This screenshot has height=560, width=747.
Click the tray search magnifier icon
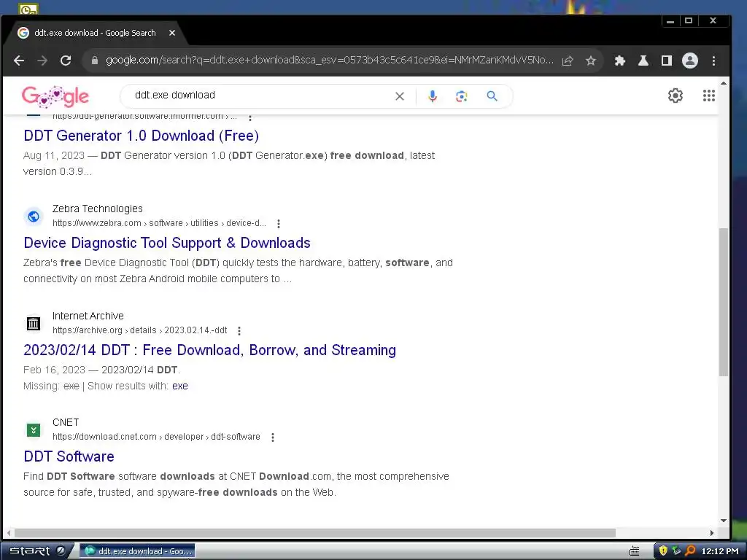[690, 551]
